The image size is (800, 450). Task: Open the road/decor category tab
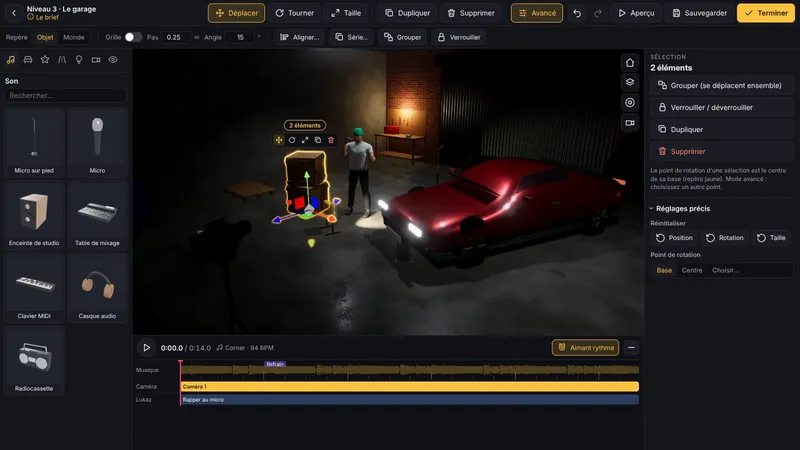(x=62, y=60)
